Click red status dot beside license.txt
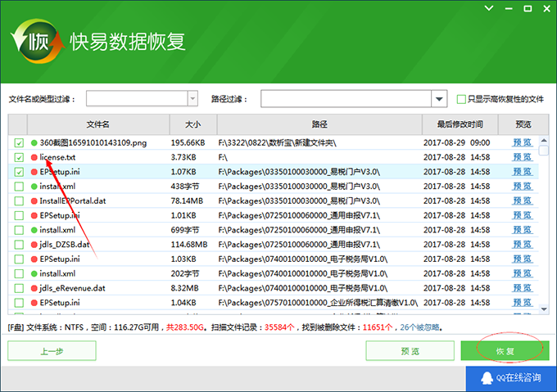The width and height of the screenshot is (557, 392). pos(34,157)
